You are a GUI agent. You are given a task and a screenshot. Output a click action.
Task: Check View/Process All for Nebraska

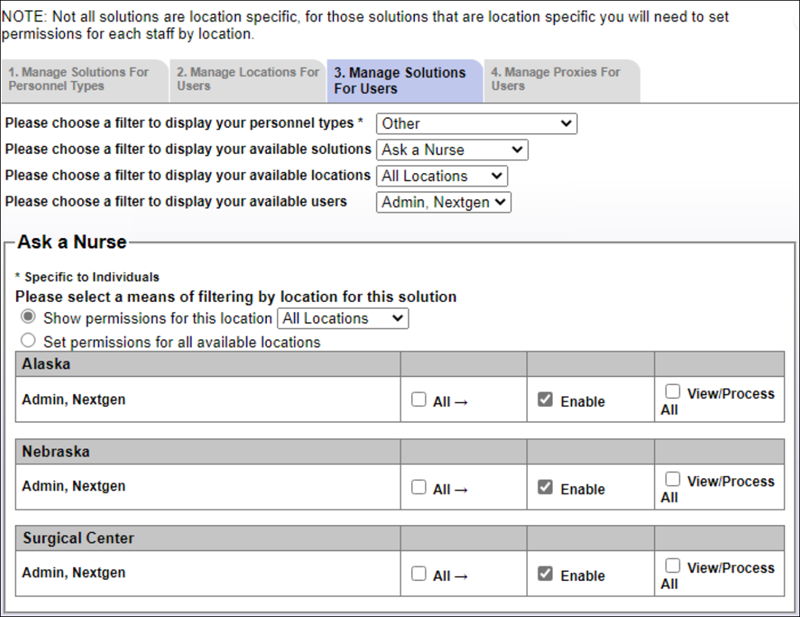coord(672,479)
